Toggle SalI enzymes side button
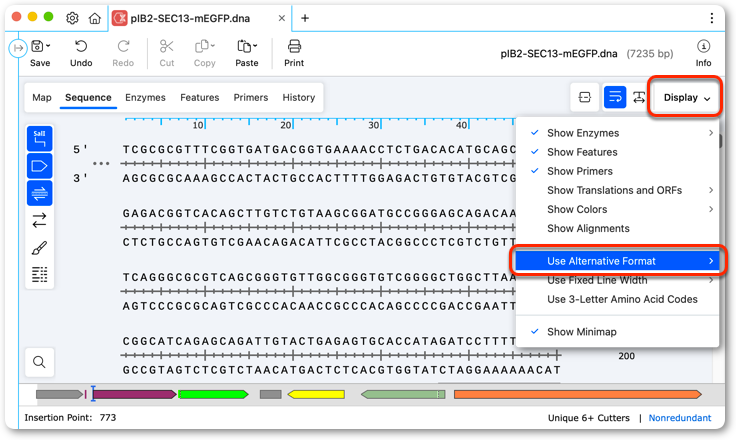This screenshot has width=738, height=440. click(40, 138)
